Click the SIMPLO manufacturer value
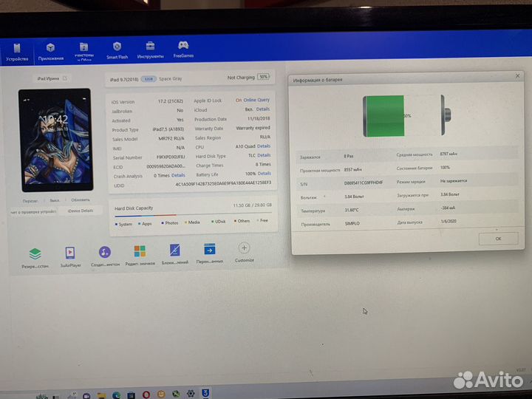This screenshot has height=399, width=532. pyautogui.click(x=352, y=224)
